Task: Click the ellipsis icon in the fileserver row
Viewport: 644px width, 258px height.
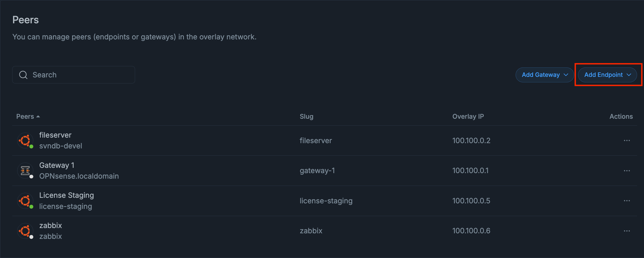Action: pos(627,140)
